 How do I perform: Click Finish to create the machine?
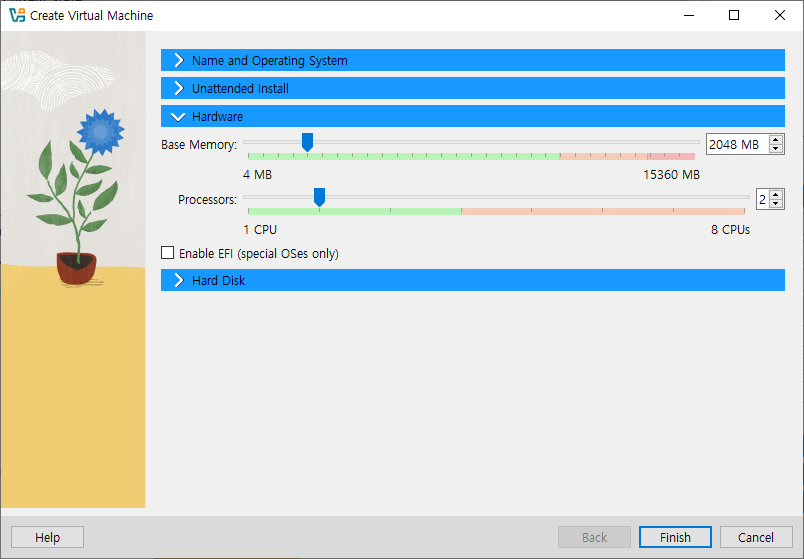coord(675,537)
